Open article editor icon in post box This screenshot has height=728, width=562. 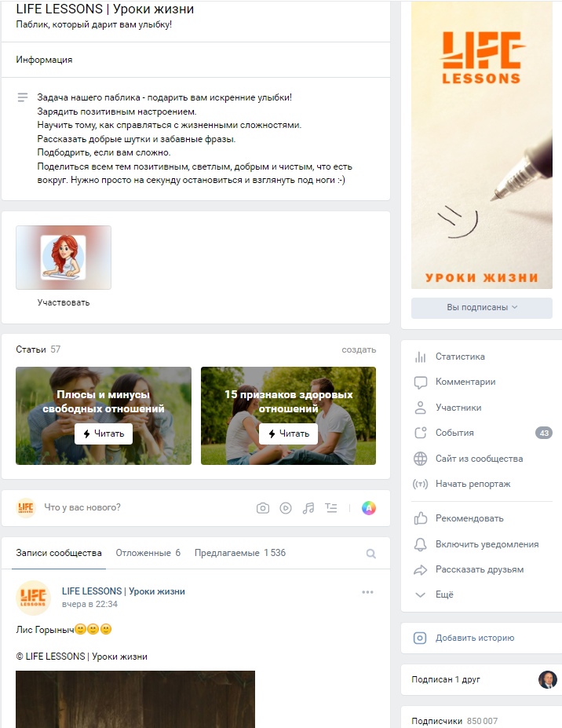331,508
